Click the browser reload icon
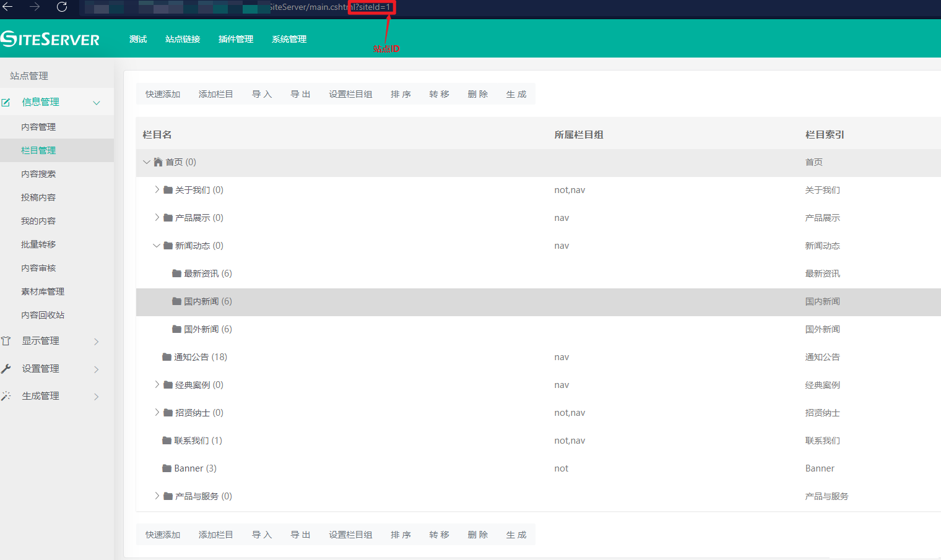The width and height of the screenshot is (941, 560). 62,7
